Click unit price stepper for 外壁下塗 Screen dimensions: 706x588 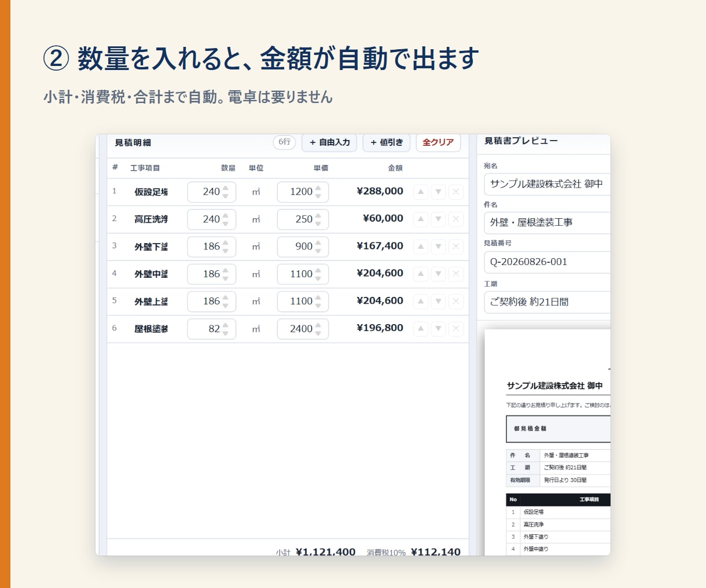(x=318, y=247)
